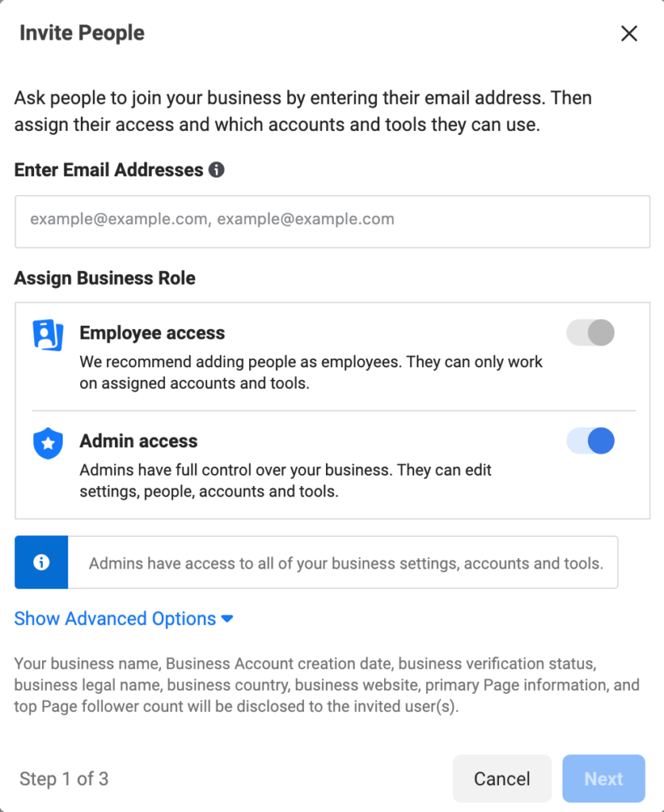This screenshot has height=812, width=664.
Task: Proceed with the Next button
Action: (x=604, y=779)
